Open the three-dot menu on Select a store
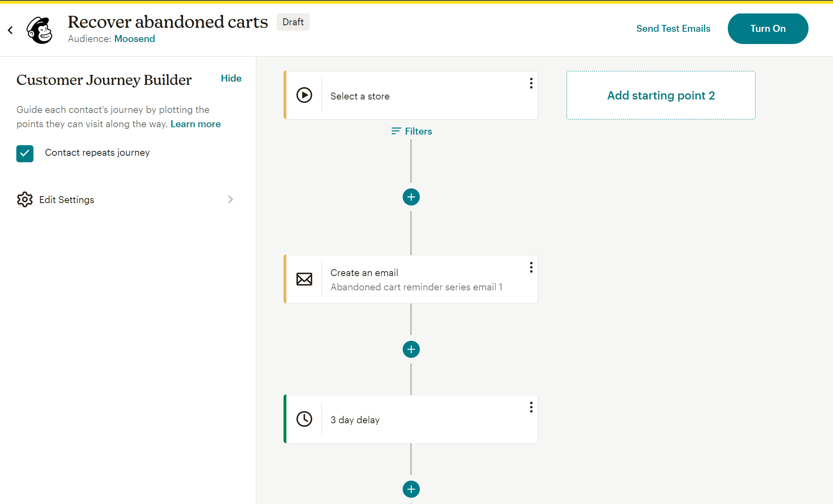The width and height of the screenshot is (833, 504). (x=531, y=83)
